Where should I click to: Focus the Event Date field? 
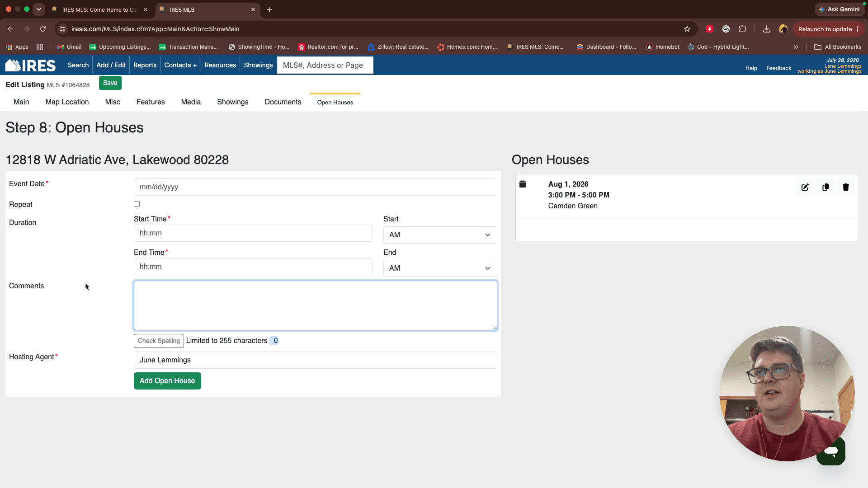click(315, 187)
